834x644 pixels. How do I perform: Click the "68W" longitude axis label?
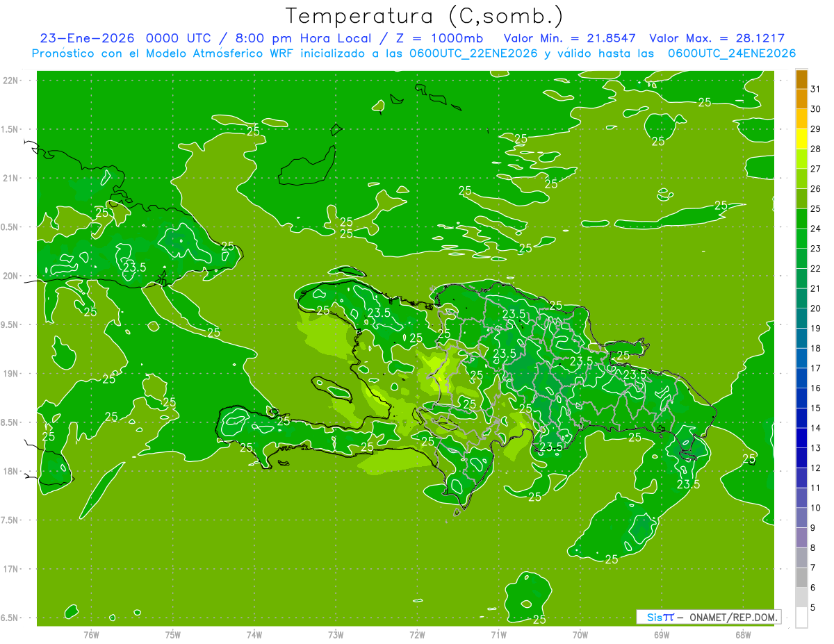[743, 635]
